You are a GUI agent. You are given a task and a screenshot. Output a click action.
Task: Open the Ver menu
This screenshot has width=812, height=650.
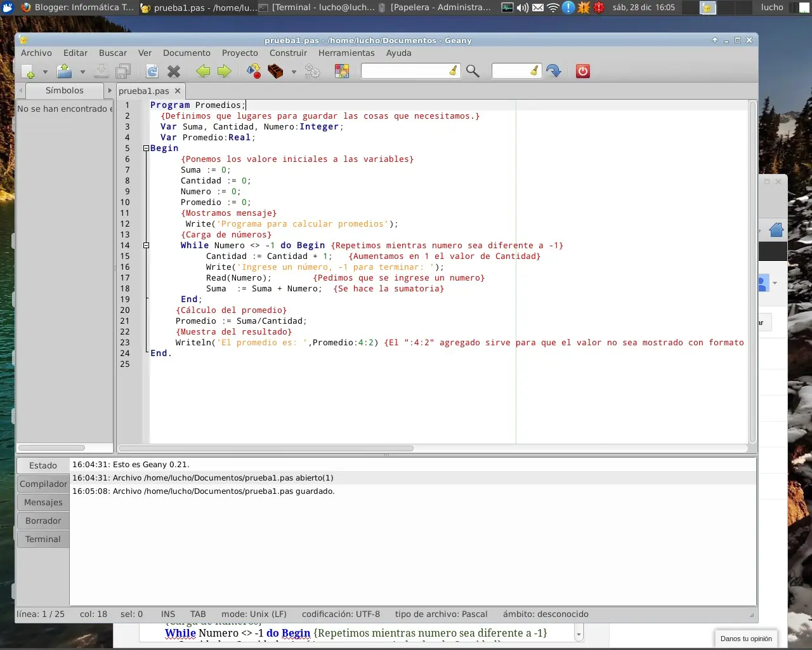point(145,53)
